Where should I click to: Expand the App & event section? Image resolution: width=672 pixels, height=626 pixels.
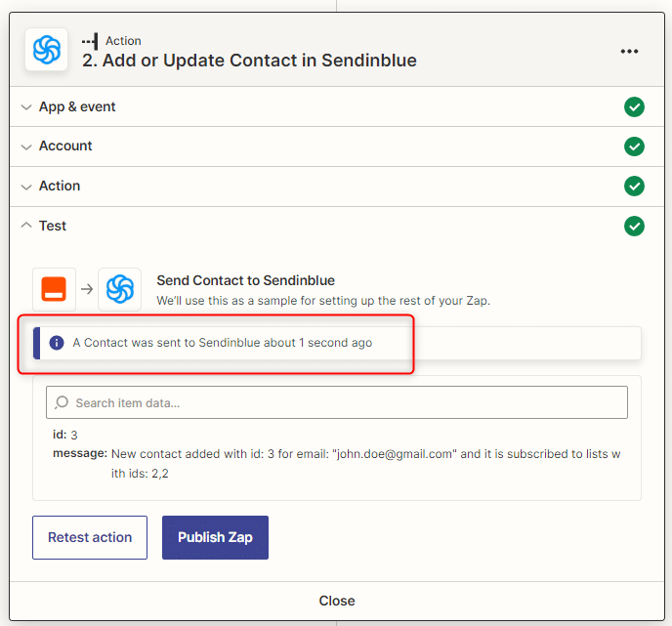click(26, 107)
